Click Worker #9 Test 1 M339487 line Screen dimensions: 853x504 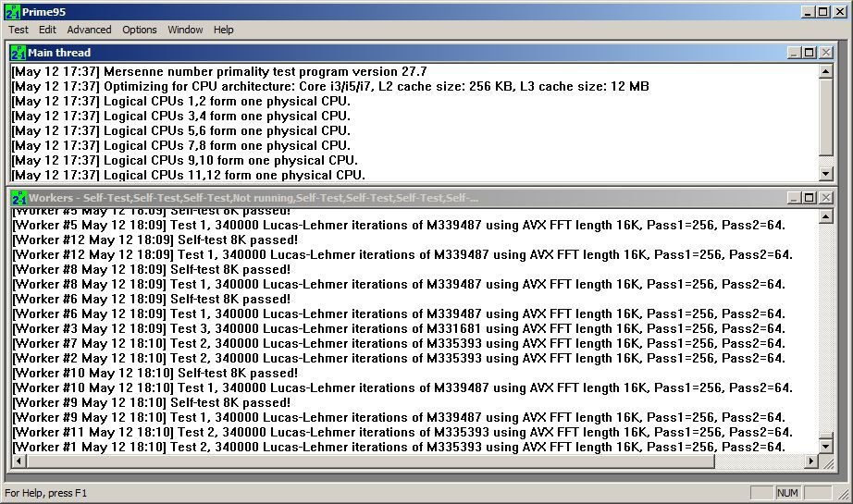(399, 418)
